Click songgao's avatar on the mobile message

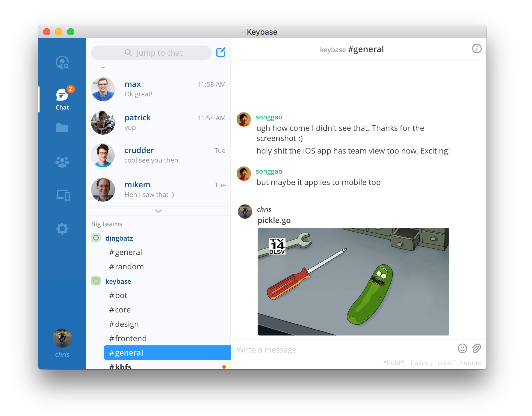(x=244, y=174)
